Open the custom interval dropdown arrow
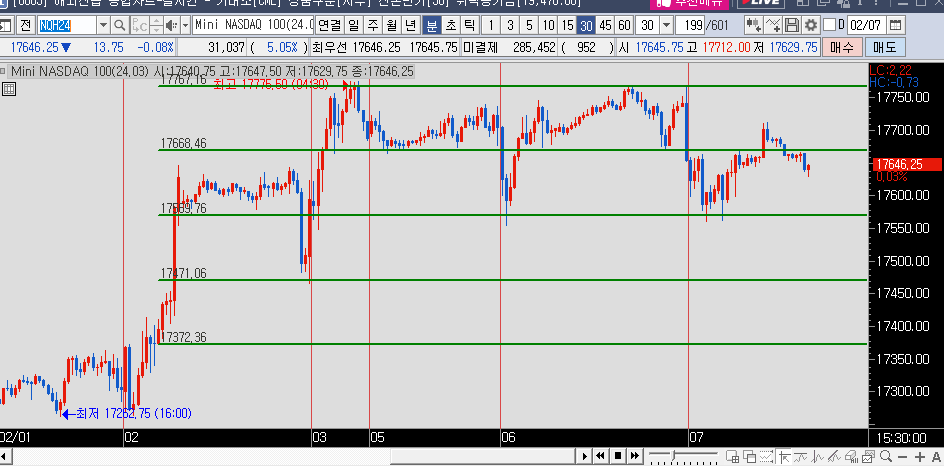 [x=666, y=25]
